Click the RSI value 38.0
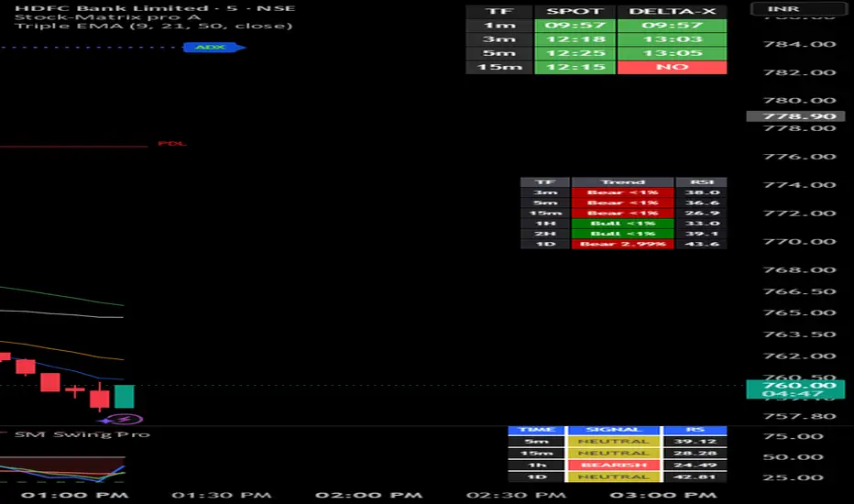Image resolution: width=854 pixels, height=504 pixels. [x=701, y=192]
